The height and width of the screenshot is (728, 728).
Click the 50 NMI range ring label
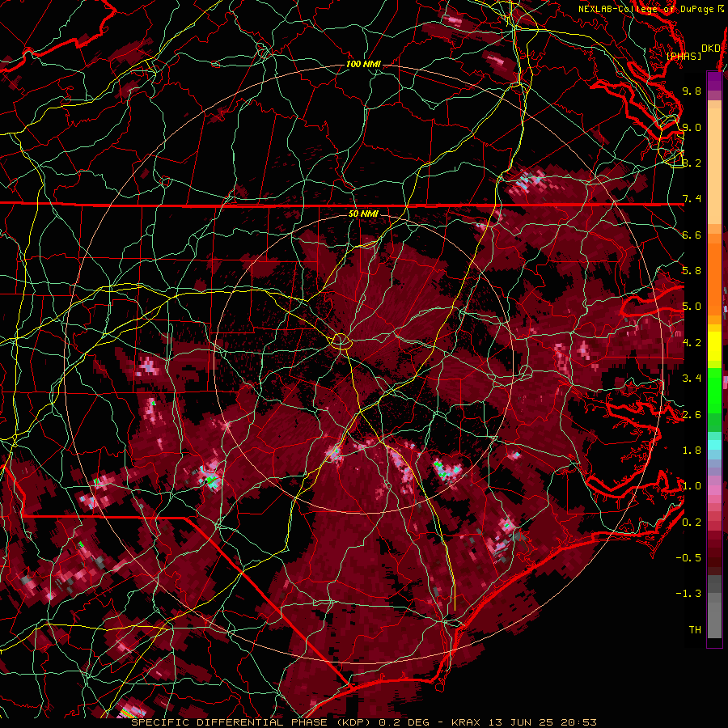coord(363,214)
